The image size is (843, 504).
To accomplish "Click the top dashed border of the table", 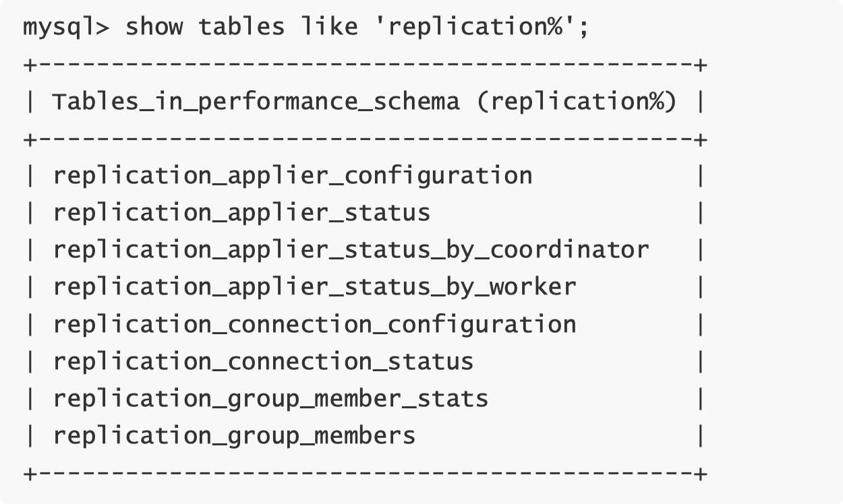I will 364,65.
